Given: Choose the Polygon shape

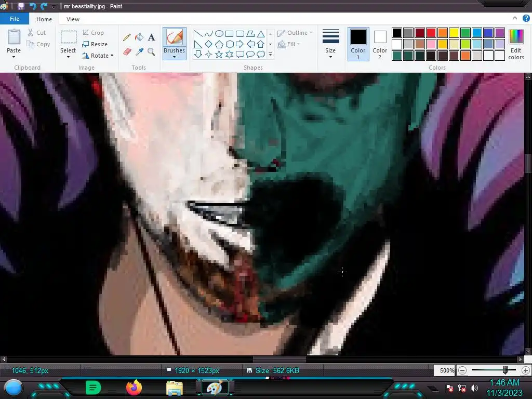Looking at the screenshot, I should point(250,33).
